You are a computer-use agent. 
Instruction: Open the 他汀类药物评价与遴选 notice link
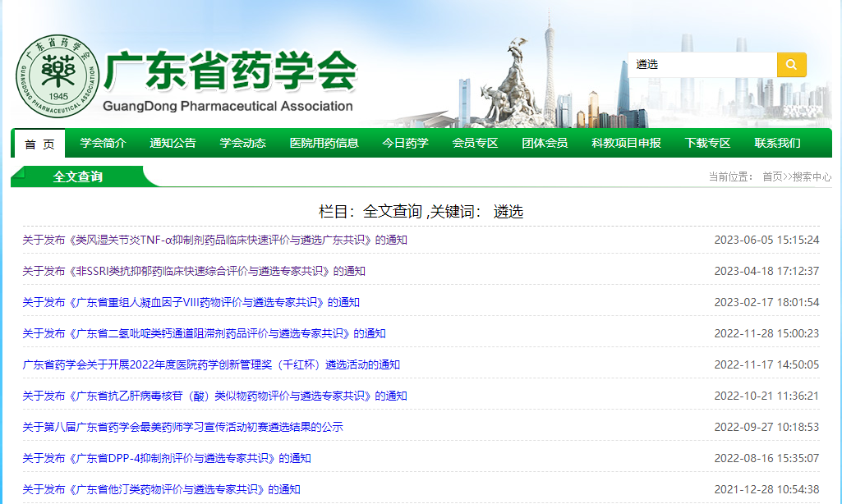pos(161,489)
